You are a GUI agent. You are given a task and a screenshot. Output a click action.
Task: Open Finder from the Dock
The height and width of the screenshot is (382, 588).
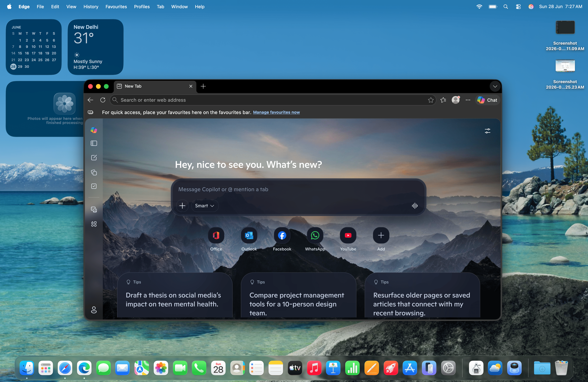[27, 368]
